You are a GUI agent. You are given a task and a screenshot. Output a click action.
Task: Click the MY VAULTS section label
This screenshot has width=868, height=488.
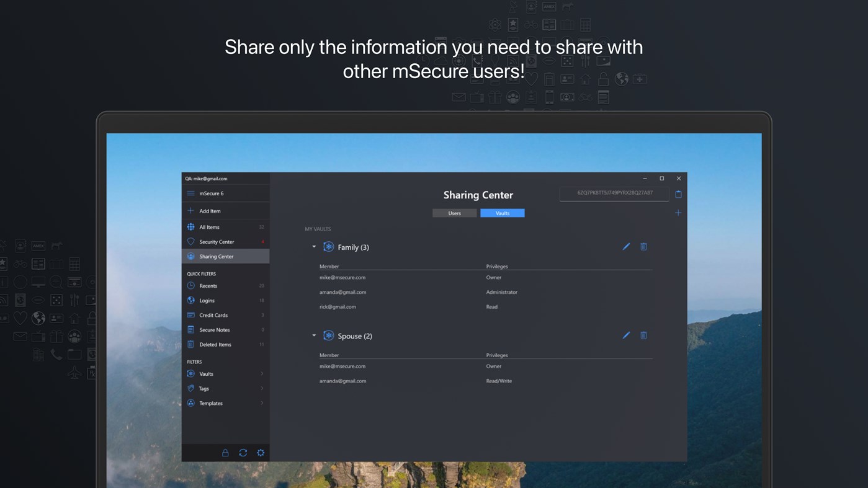[318, 229]
